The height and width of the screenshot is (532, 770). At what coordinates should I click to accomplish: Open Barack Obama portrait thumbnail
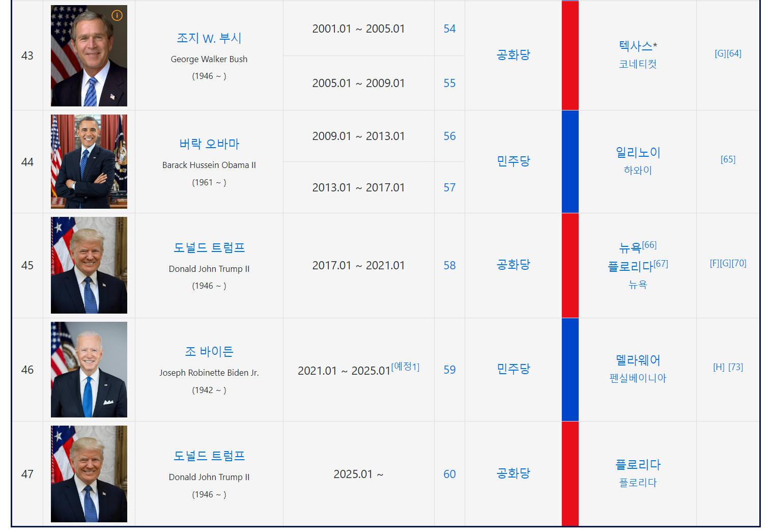89,161
